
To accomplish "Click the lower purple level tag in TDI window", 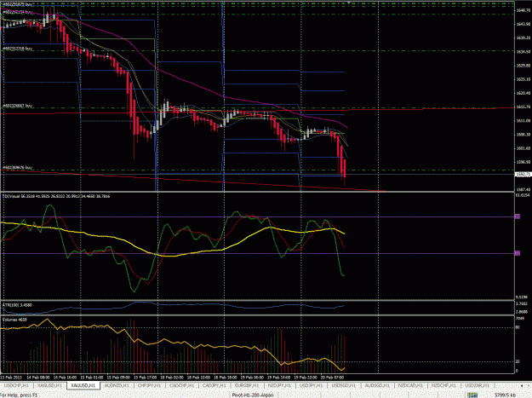I will pyautogui.click(x=518, y=253).
